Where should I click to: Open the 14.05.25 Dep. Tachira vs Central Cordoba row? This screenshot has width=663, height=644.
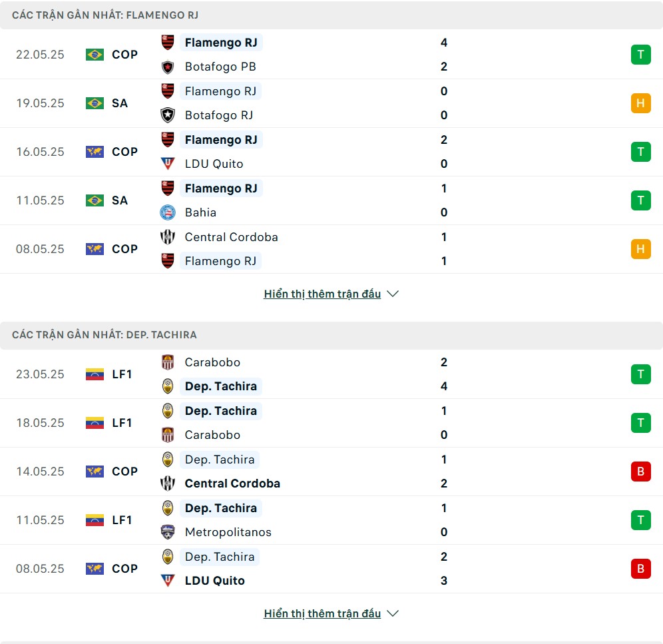331,472
